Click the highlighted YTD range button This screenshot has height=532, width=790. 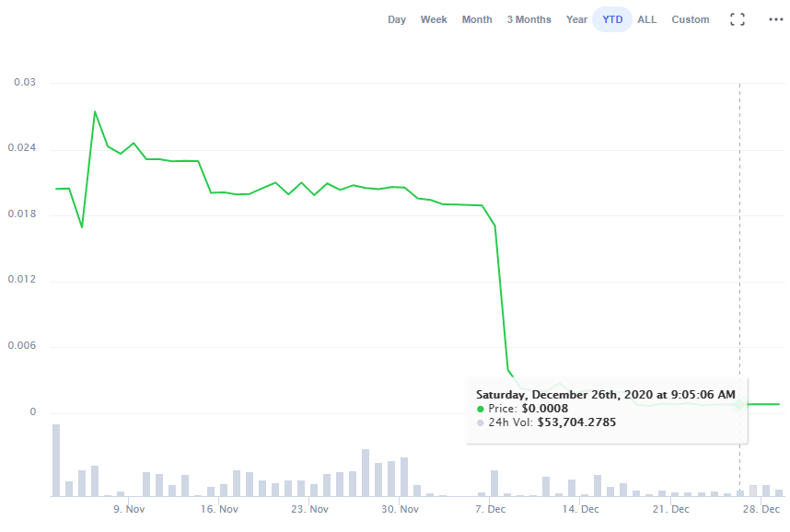click(612, 19)
